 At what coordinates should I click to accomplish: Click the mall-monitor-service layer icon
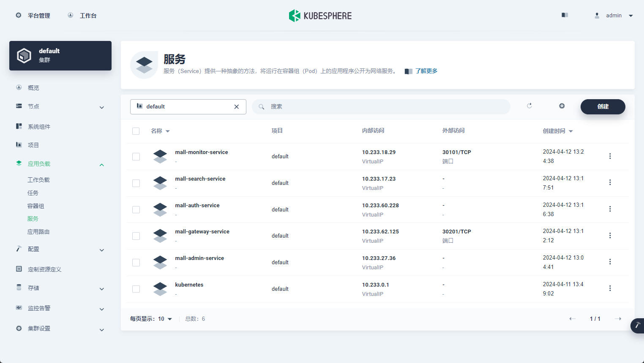pyautogui.click(x=160, y=157)
